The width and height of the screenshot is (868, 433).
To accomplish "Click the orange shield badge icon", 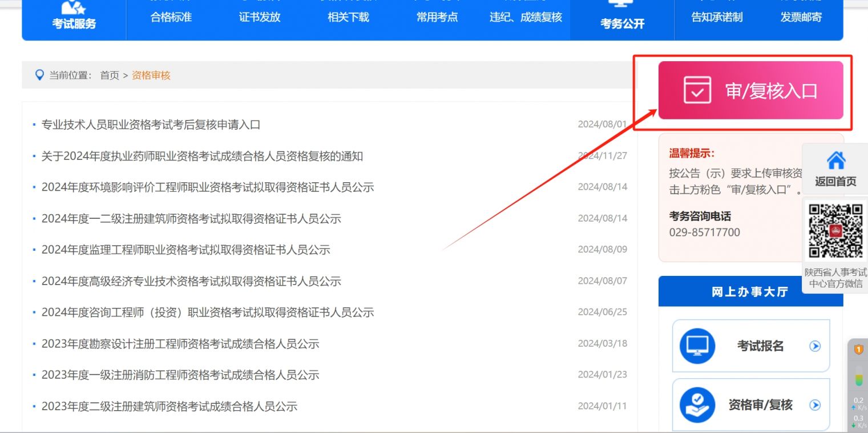I will (858, 349).
